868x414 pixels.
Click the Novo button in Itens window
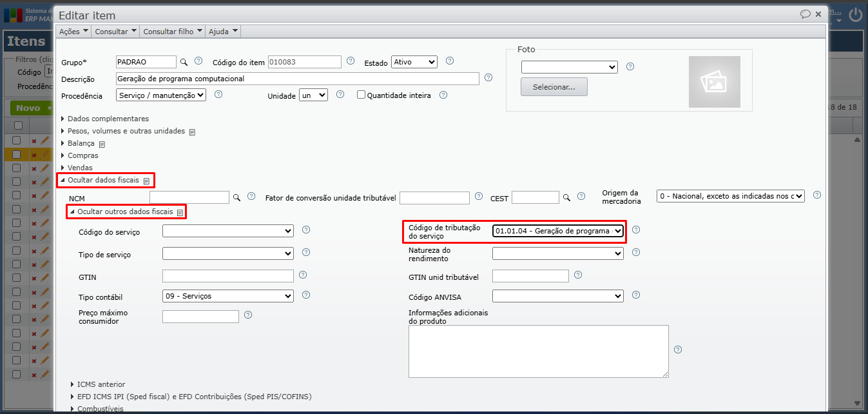(x=32, y=108)
